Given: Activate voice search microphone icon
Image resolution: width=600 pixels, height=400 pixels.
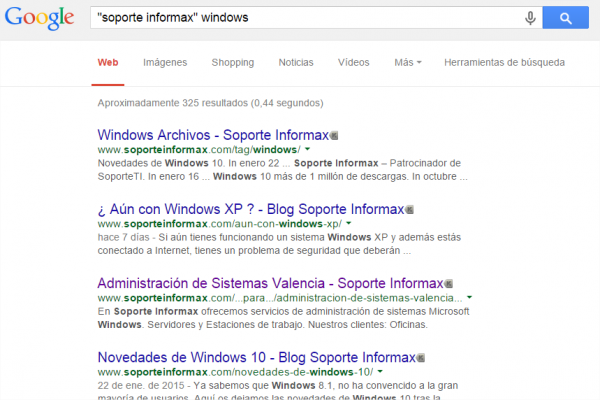Looking at the screenshot, I should [530, 18].
